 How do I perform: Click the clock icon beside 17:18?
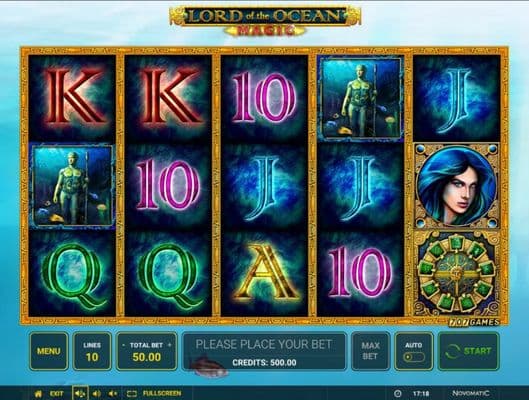tap(398, 393)
